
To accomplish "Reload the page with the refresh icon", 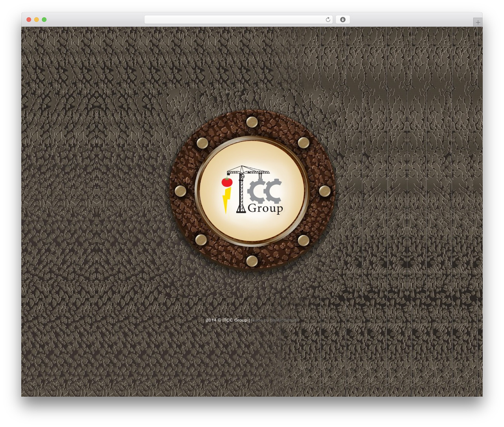I will (x=328, y=20).
